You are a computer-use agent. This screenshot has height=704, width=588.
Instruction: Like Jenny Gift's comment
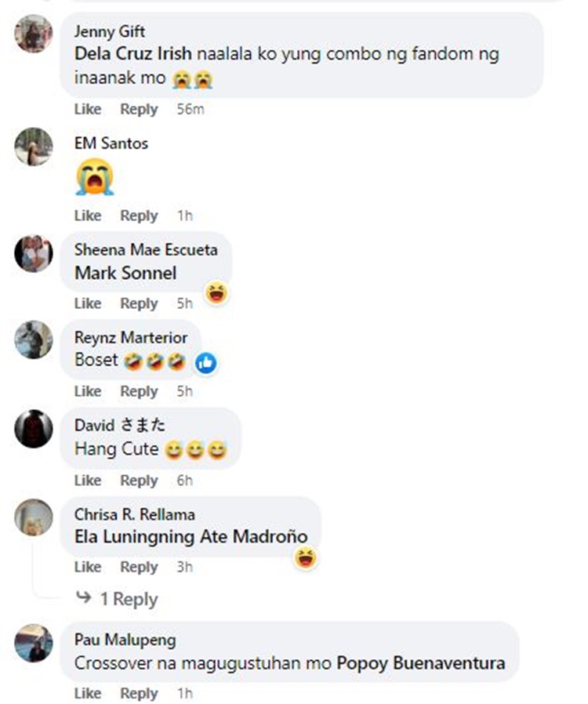pos(88,109)
